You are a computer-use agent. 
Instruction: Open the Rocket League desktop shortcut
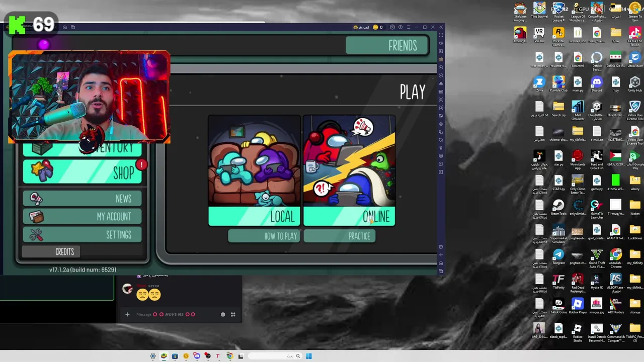click(x=558, y=12)
